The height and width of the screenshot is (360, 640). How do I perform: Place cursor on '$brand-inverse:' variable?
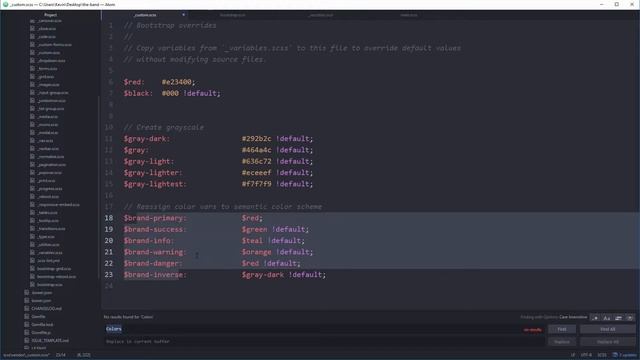coord(155,275)
